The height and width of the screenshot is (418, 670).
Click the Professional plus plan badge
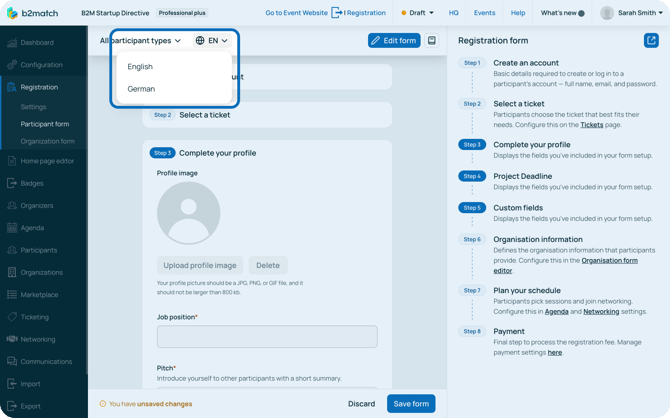(x=182, y=13)
